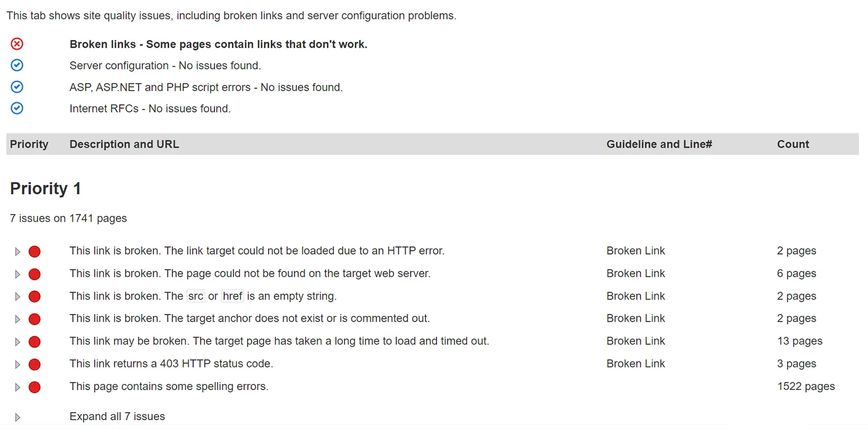Expand the HTTP error broken link issue
The width and height of the screenshot is (868, 429).
tap(17, 251)
